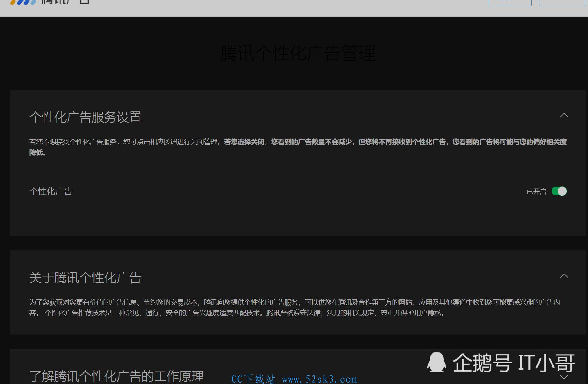Click the 个性化广告服务设置 heading
The width and height of the screenshot is (588, 384).
(x=85, y=117)
